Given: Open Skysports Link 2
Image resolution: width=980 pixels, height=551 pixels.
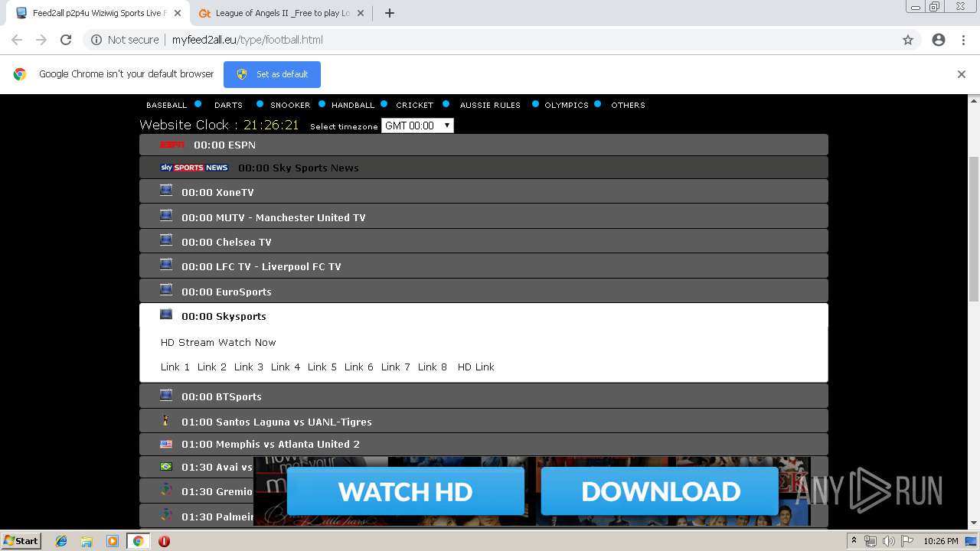Looking at the screenshot, I should tap(212, 367).
